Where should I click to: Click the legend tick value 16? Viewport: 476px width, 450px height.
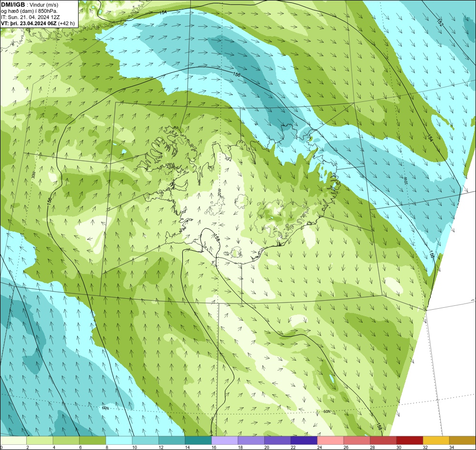[214, 447]
